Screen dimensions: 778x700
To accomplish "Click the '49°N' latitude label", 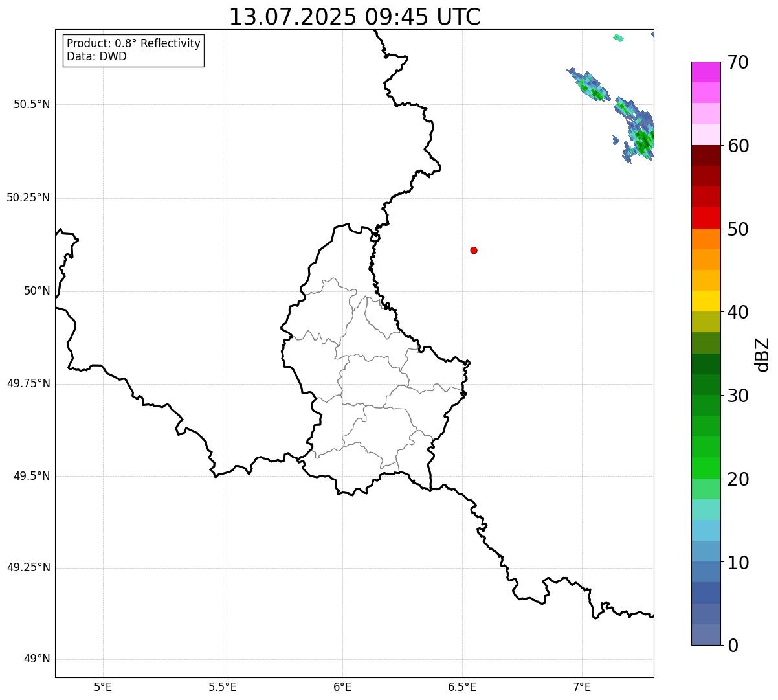I will (x=37, y=659).
